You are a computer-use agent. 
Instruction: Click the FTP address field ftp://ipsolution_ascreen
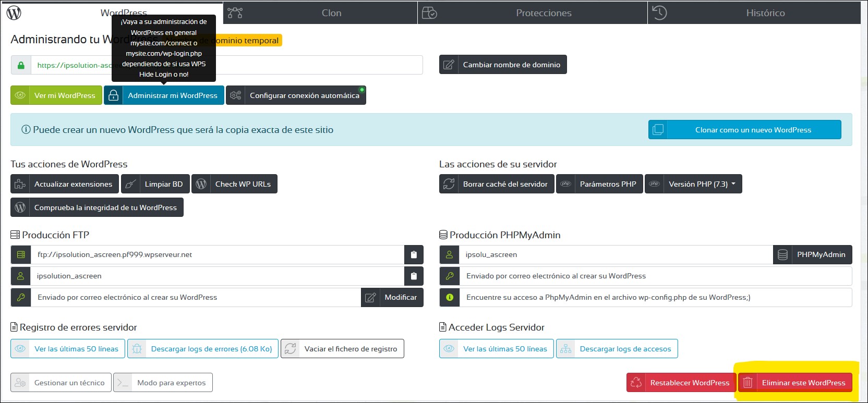click(217, 254)
